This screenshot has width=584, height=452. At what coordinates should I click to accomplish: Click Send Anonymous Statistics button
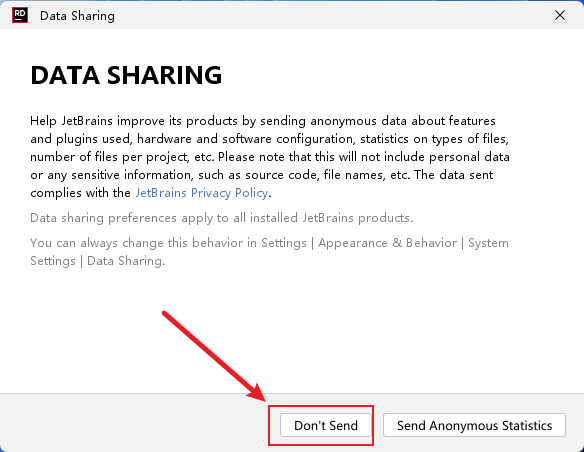click(x=474, y=425)
